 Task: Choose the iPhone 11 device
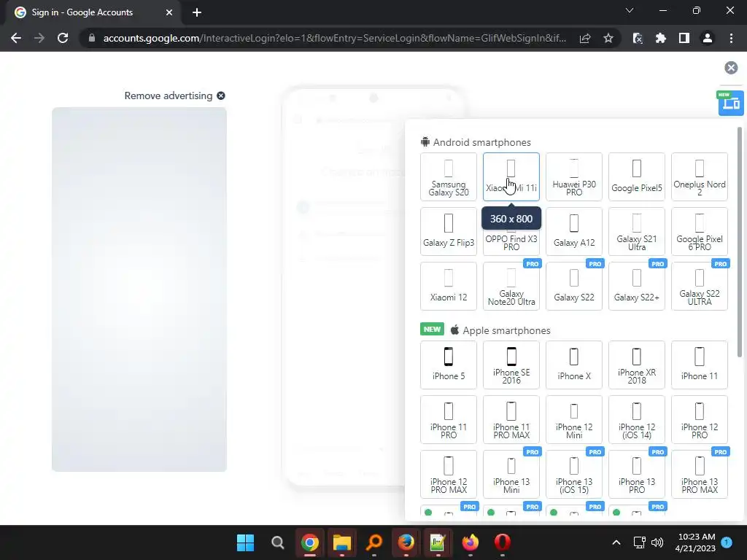coord(700,365)
